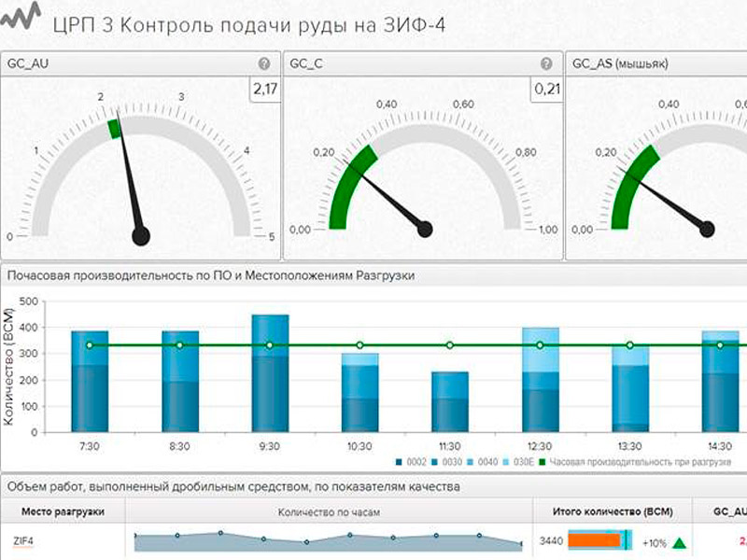This screenshot has height=560, width=747.
Task: Toggle green hourly productivity legend entry
Action: (x=635, y=462)
